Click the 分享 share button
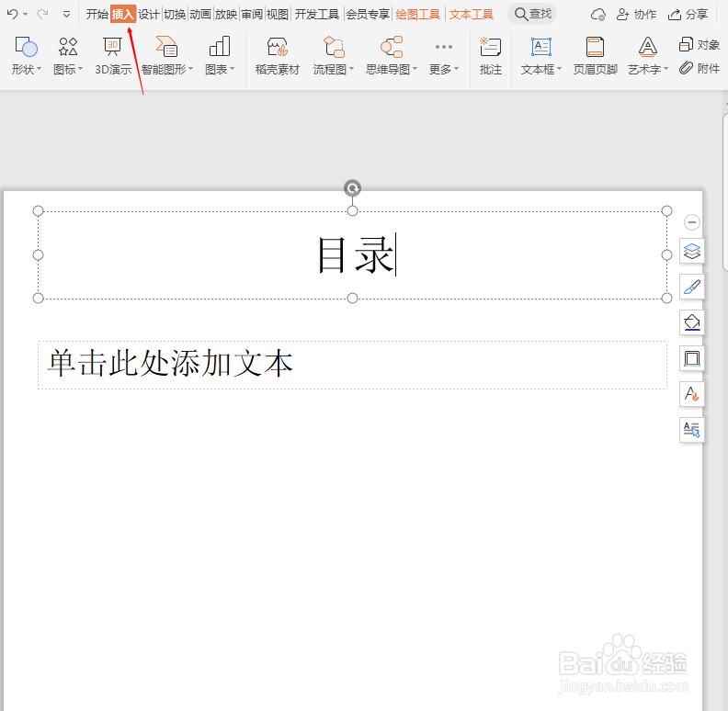This screenshot has width=728, height=711. [688, 15]
